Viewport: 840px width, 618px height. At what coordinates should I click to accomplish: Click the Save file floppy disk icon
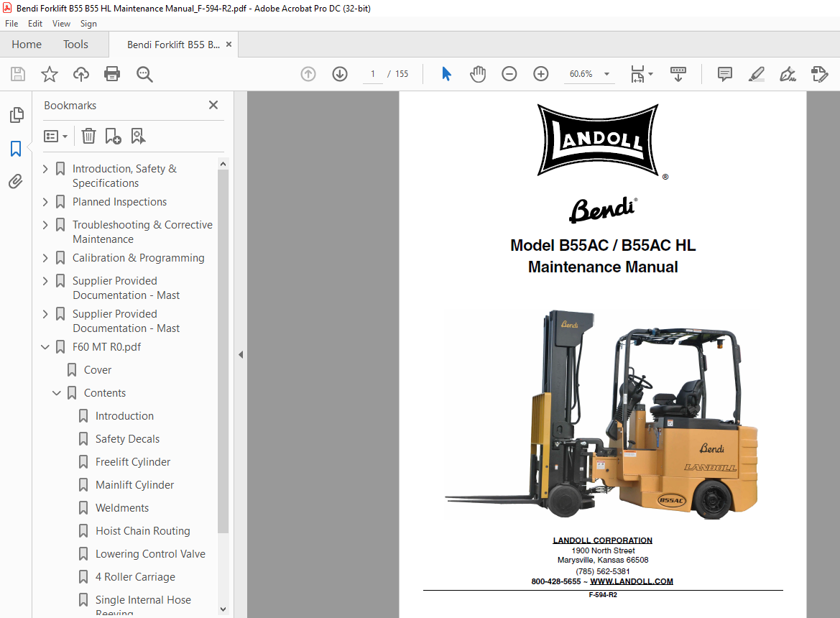tap(18, 74)
